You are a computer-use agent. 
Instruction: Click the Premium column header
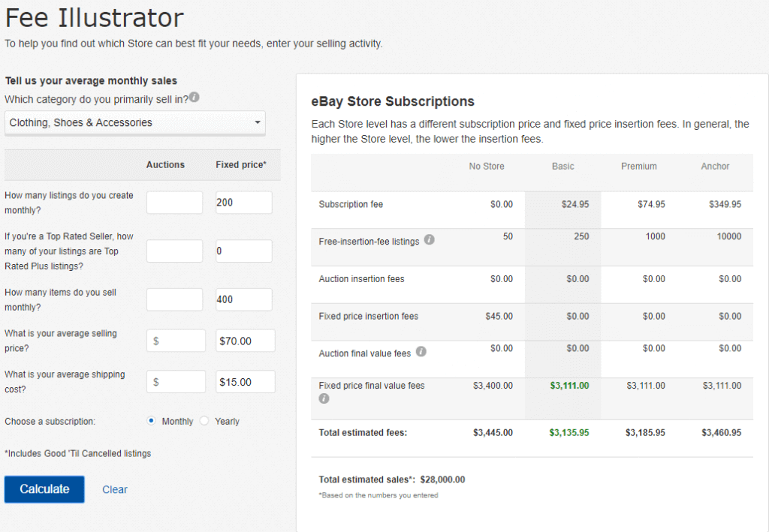click(639, 166)
